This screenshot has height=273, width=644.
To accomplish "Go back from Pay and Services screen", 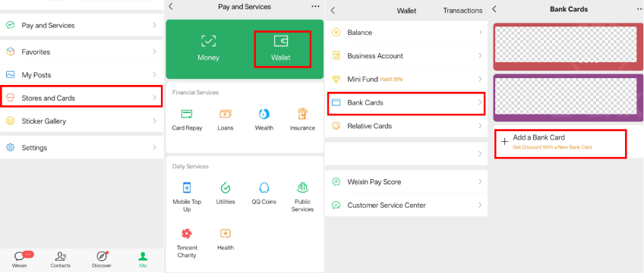I will coord(171,7).
